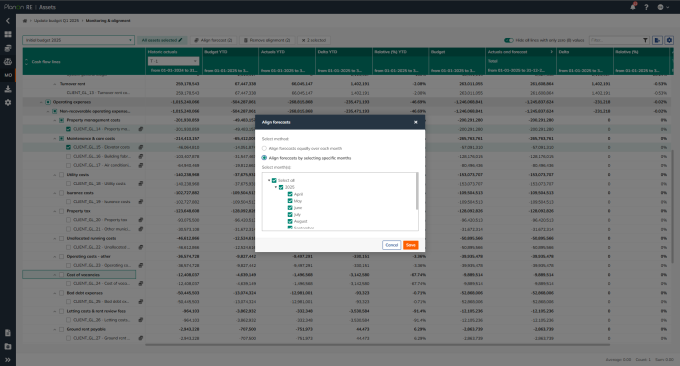
Task: Click the stack icon on CLIENT_GL_19 row
Action: click(141, 202)
